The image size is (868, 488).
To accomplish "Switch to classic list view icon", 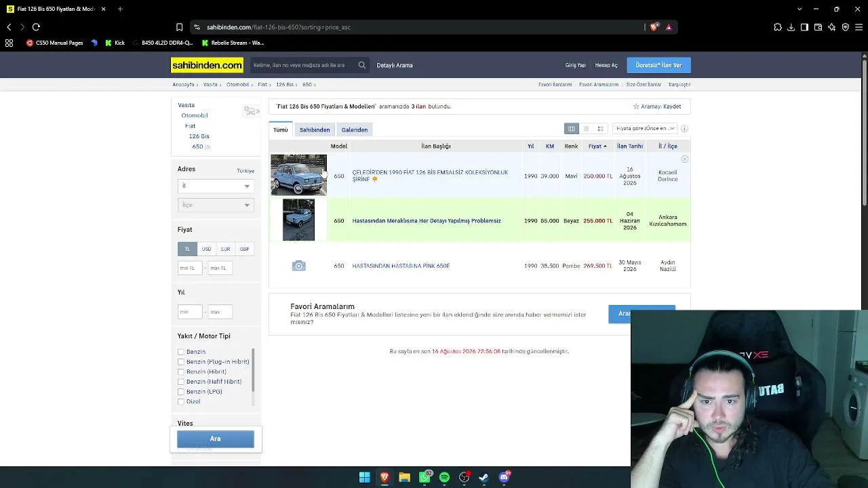I will [572, 129].
